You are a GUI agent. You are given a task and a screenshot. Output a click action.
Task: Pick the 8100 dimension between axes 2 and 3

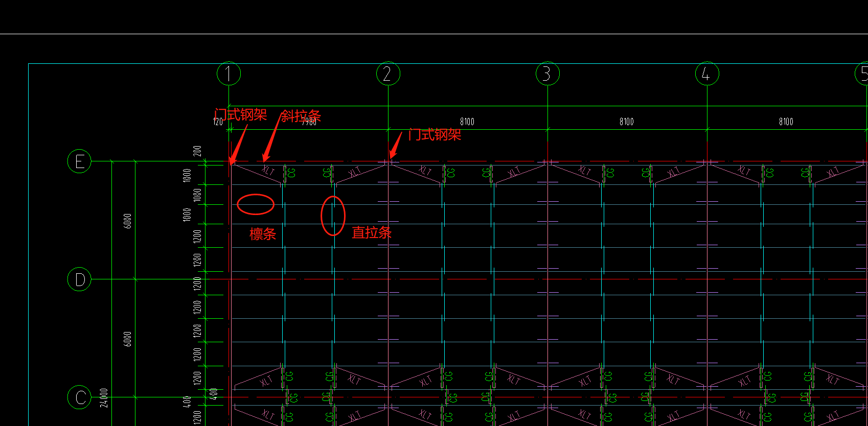point(467,122)
